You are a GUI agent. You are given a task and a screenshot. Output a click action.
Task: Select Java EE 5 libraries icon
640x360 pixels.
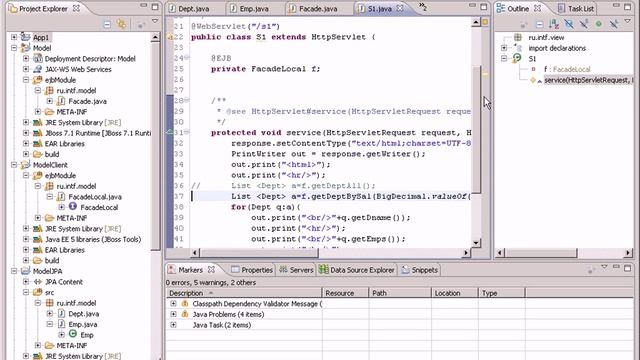[x=38, y=239]
